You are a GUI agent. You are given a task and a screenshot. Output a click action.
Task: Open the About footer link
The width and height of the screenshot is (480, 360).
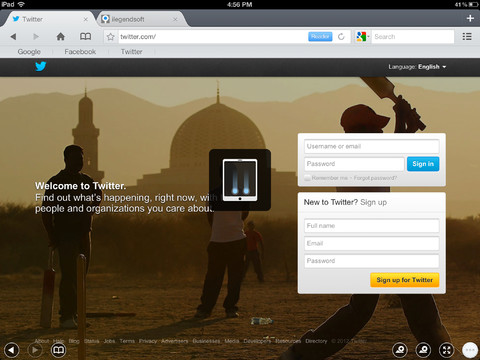coord(42,341)
